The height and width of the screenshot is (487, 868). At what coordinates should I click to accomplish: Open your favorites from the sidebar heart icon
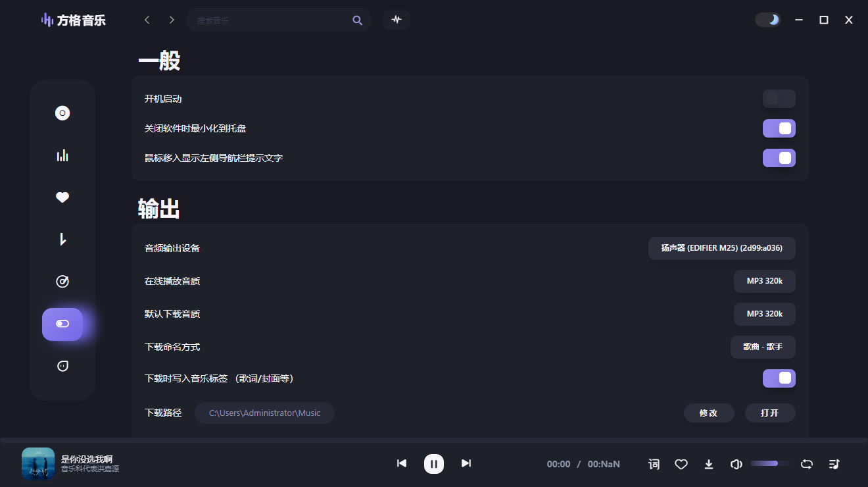coord(62,197)
